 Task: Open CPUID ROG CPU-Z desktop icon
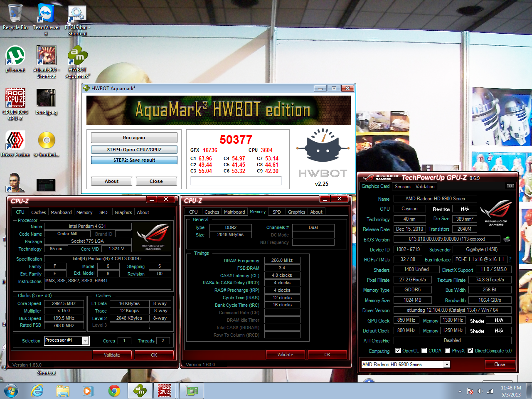(x=15, y=104)
